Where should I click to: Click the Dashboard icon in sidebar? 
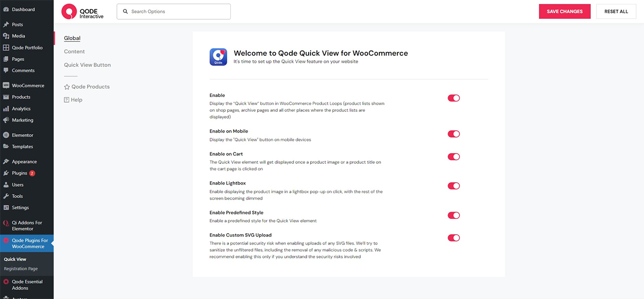[6, 9]
